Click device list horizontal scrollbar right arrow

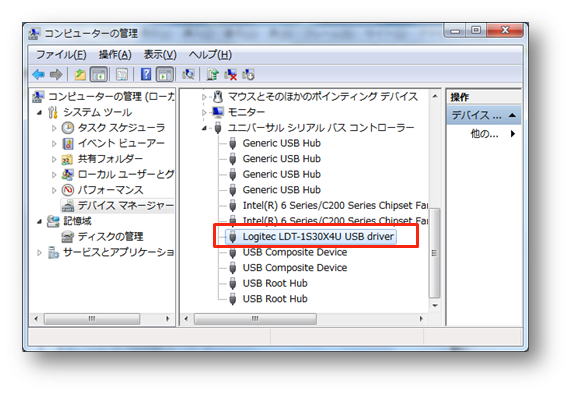click(421, 319)
